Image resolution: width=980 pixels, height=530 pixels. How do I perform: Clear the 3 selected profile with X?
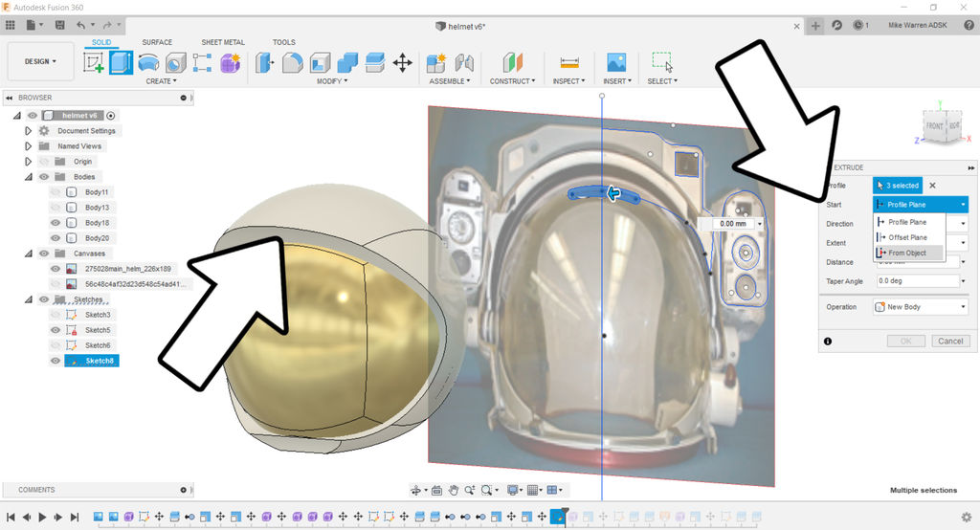coord(932,186)
